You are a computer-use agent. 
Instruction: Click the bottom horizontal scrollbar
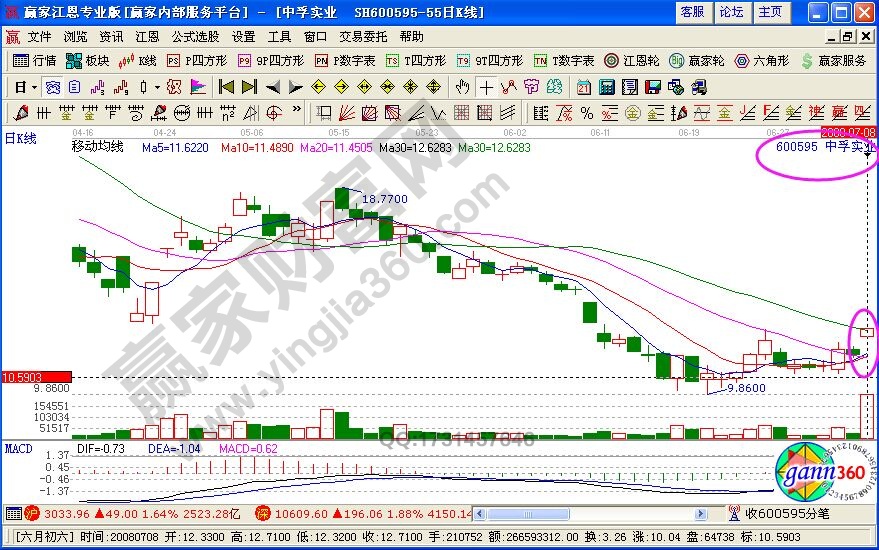(x=600, y=513)
